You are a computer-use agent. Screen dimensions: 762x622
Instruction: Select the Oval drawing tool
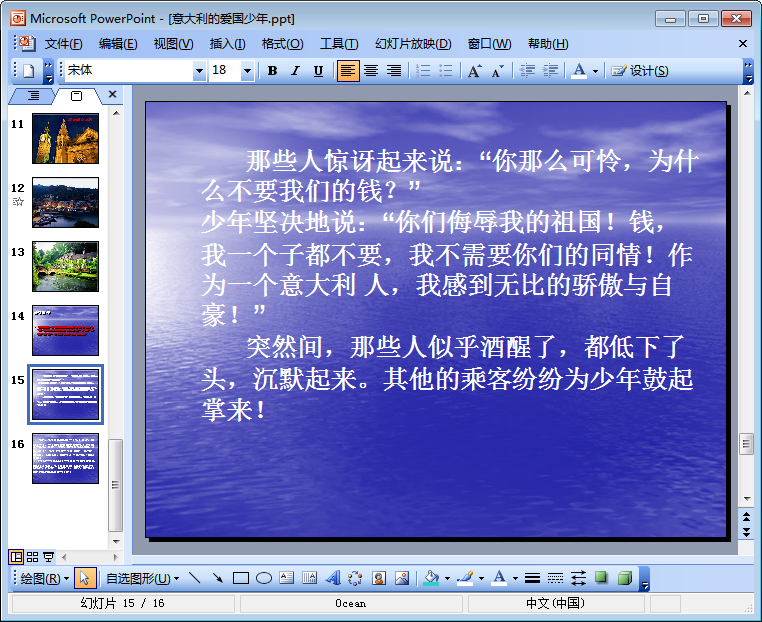coord(264,578)
